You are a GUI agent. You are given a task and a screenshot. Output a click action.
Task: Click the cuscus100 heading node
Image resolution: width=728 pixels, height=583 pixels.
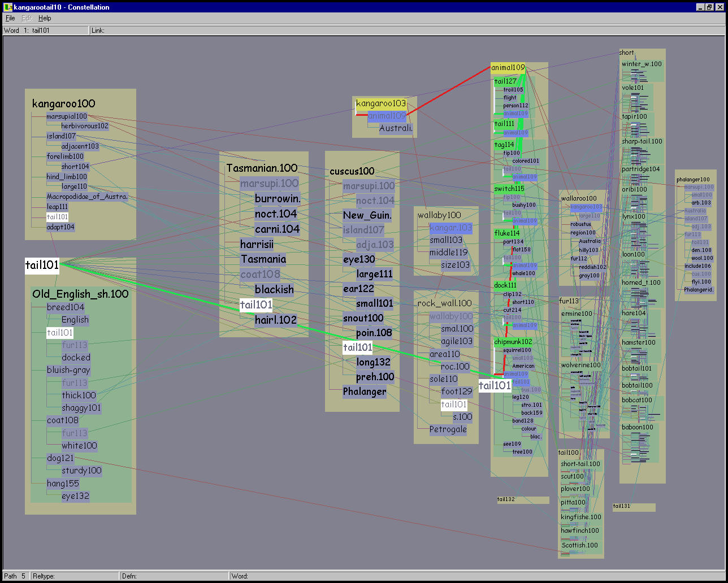click(x=352, y=171)
